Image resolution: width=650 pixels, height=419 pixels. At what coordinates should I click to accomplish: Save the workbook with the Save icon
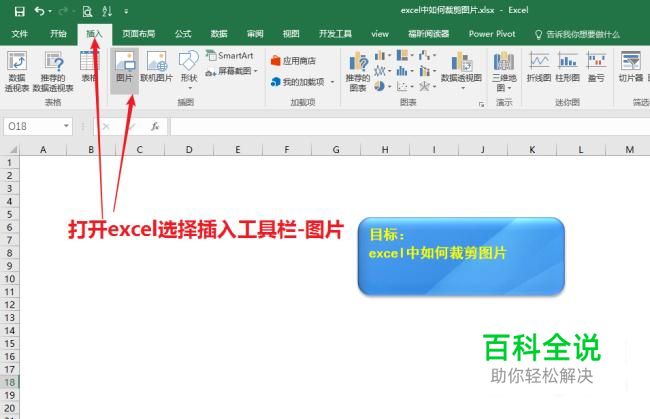19,11
